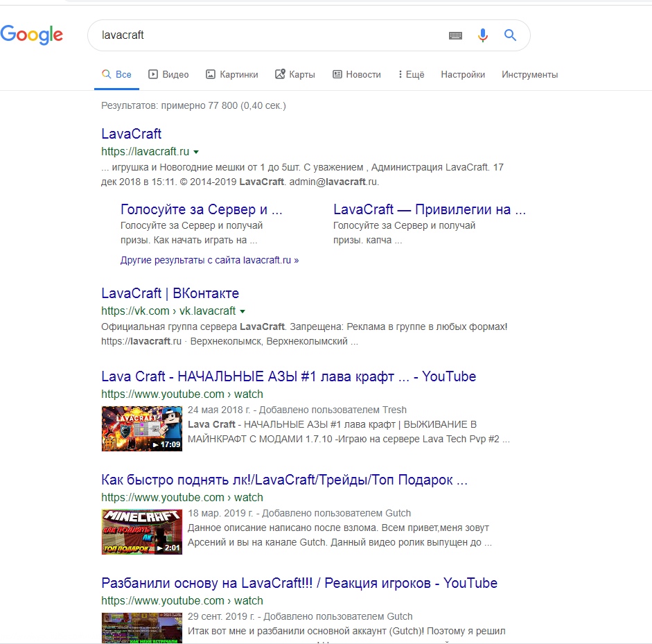The height and width of the screenshot is (644, 652).
Task: Open the Ещё more options menu
Action: click(x=412, y=74)
